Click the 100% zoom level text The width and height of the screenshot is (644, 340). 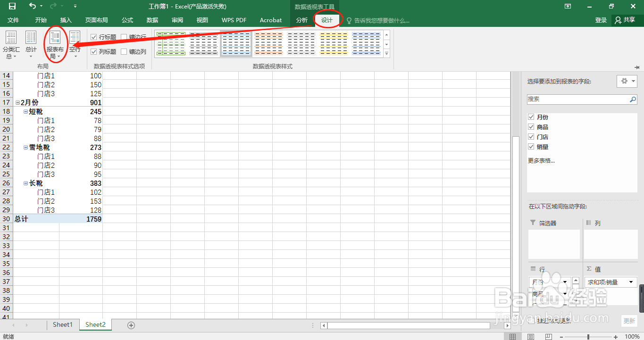(x=632, y=337)
